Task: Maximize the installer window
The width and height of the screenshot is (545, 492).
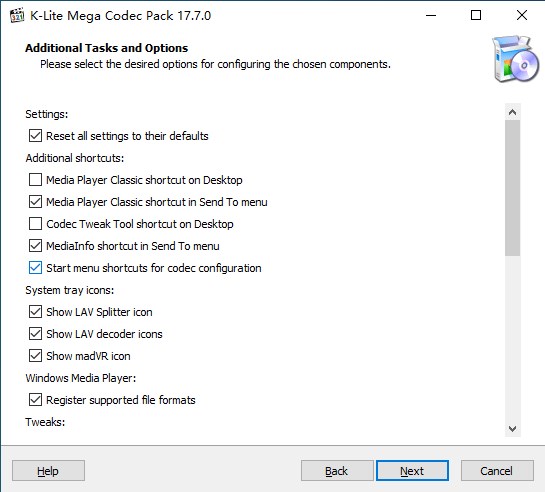Action: 476,15
